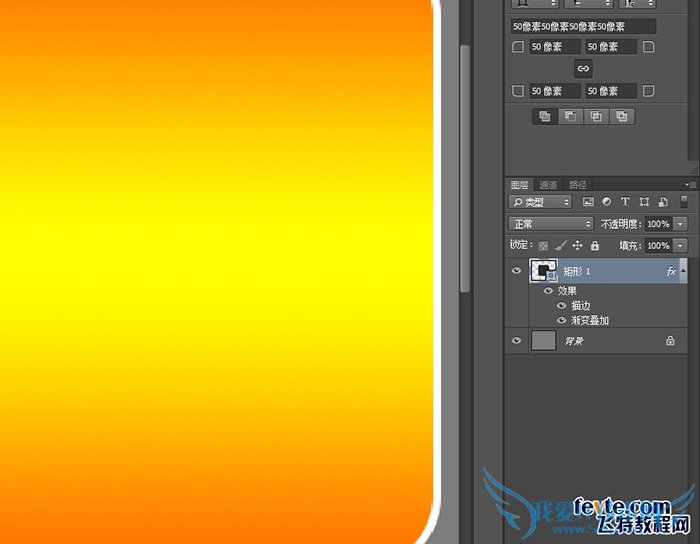Viewport: 700px width, 544px height.
Task: Switch to the 图层 tab
Action: click(519, 185)
